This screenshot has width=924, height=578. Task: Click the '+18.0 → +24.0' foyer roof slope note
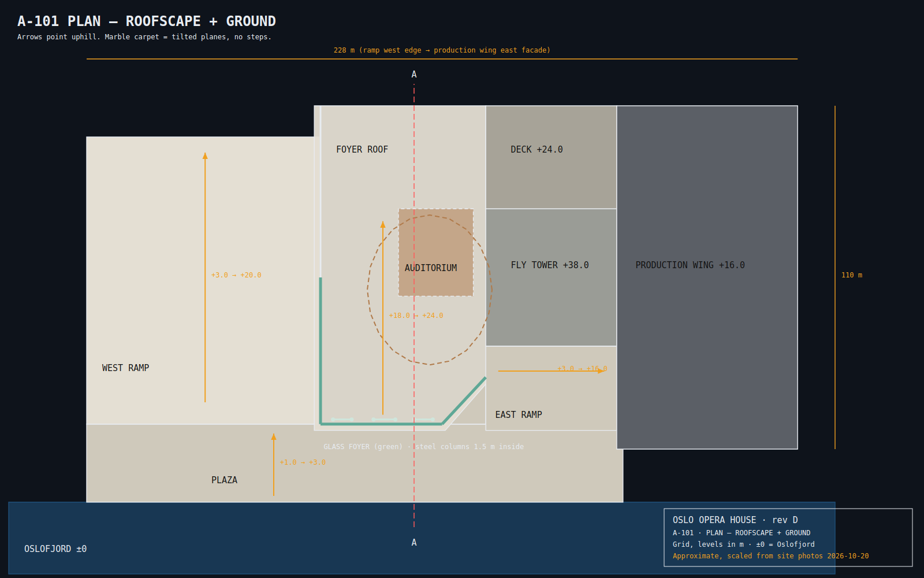[x=416, y=316]
